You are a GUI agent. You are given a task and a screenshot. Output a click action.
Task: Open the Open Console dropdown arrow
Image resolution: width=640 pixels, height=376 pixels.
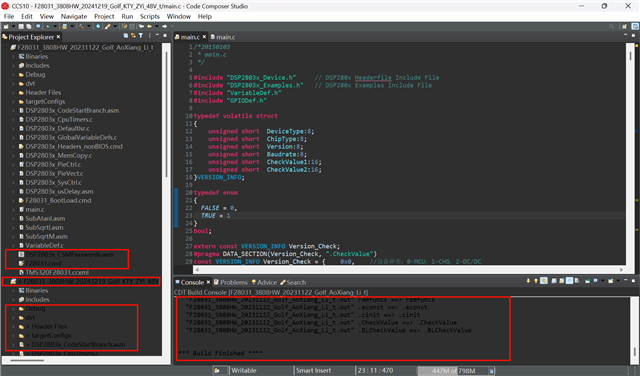618,281
